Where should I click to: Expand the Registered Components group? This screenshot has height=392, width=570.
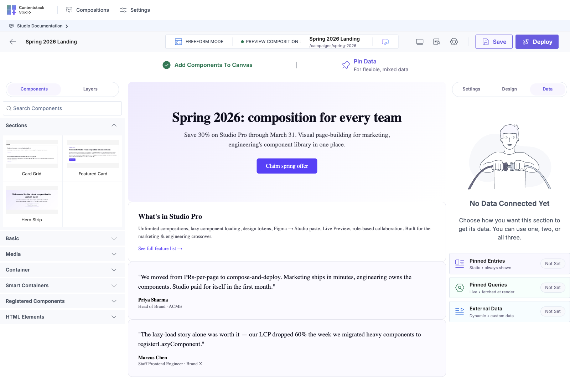(114, 301)
